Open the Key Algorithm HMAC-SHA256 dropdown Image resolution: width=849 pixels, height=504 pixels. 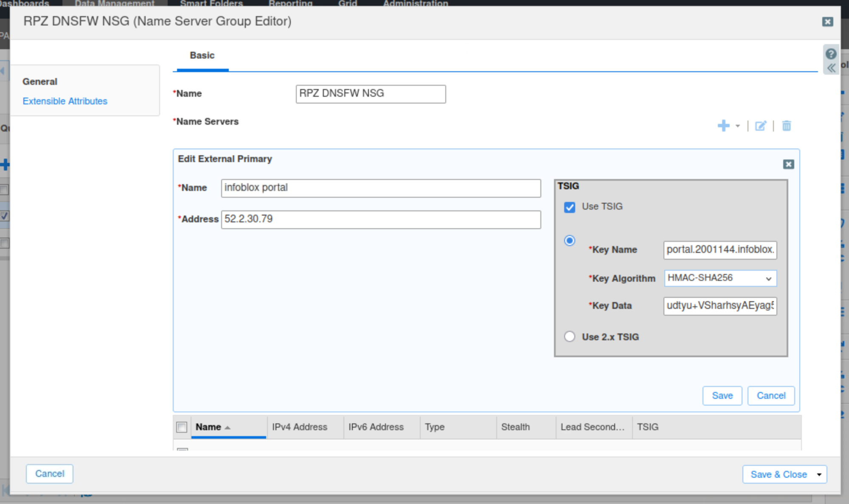click(x=720, y=278)
